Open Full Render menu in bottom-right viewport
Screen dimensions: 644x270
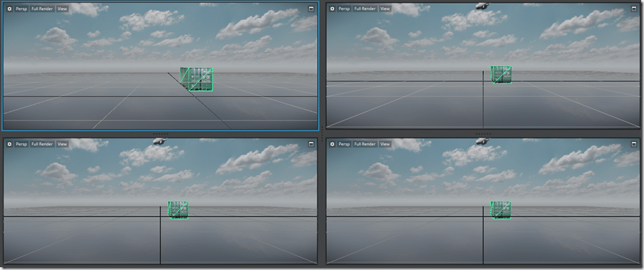pos(365,144)
